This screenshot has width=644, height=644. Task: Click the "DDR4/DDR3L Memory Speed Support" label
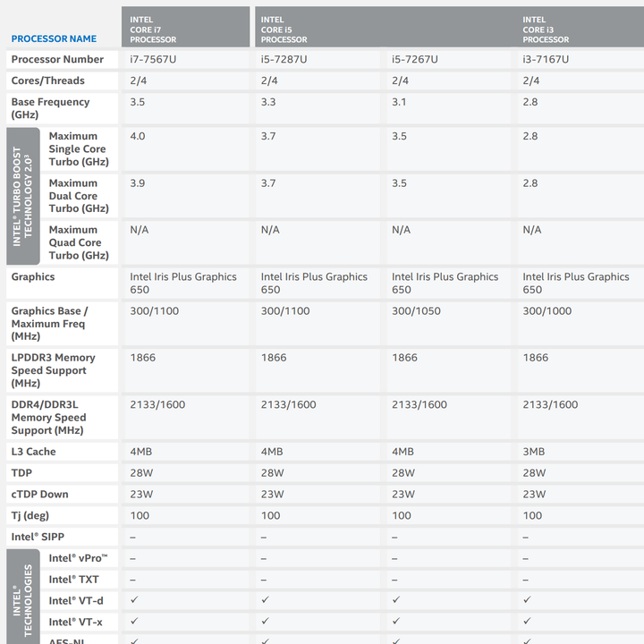coord(49,417)
